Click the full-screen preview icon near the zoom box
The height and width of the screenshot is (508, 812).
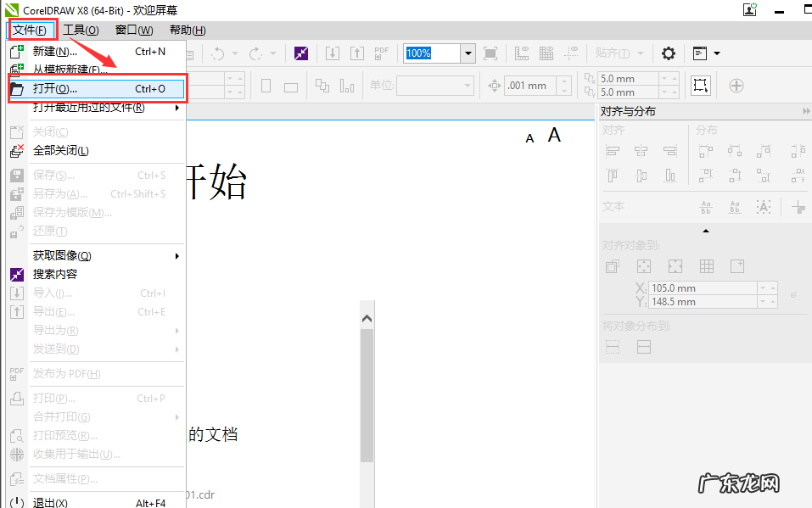[490, 53]
